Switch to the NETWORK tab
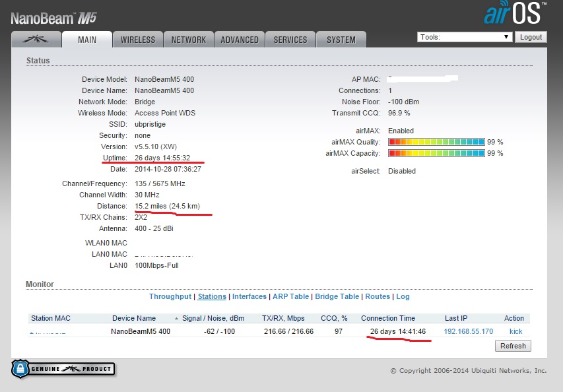Image resolution: width=563 pixels, height=392 pixels. coord(189,40)
